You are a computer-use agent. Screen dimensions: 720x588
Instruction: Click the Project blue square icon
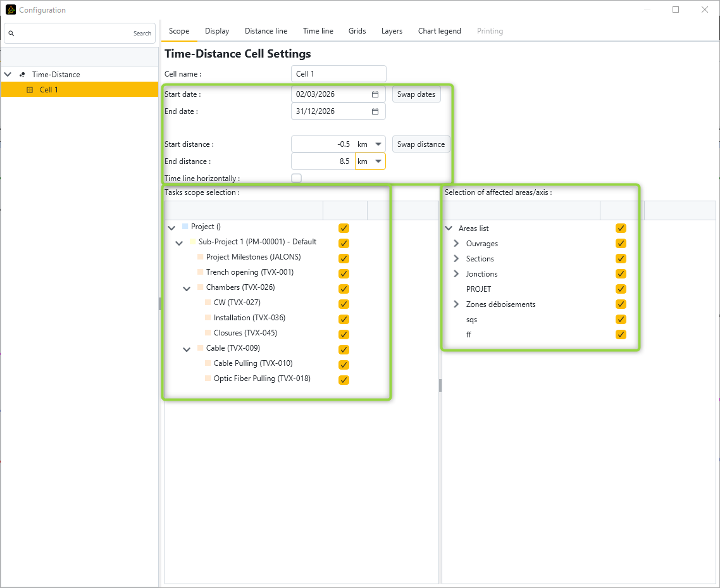(x=185, y=227)
